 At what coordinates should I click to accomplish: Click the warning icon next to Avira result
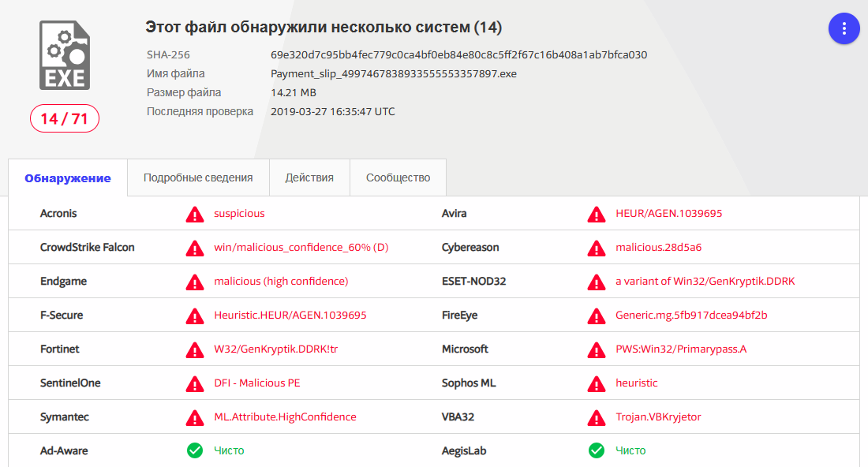[x=596, y=214]
